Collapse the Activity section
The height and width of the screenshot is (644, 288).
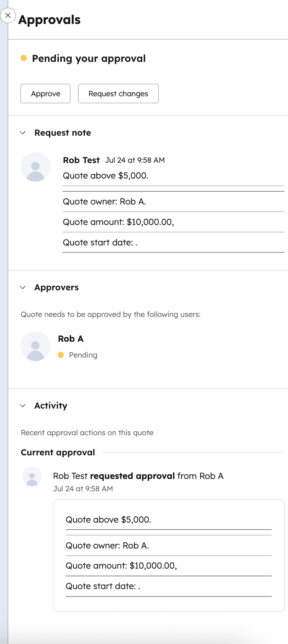coord(23,405)
